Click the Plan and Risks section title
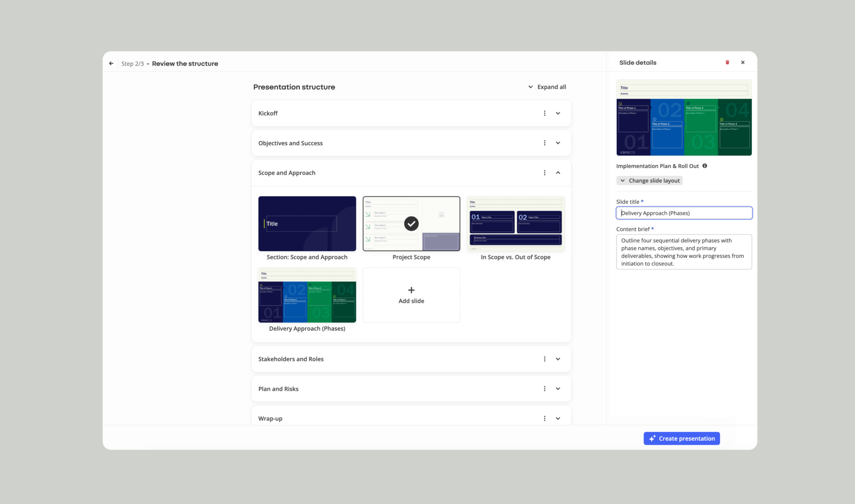This screenshot has width=855, height=504. pyautogui.click(x=278, y=389)
